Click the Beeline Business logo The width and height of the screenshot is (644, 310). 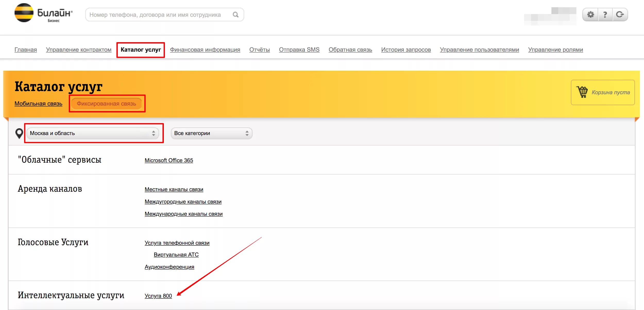pyautogui.click(x=44, y=13)
